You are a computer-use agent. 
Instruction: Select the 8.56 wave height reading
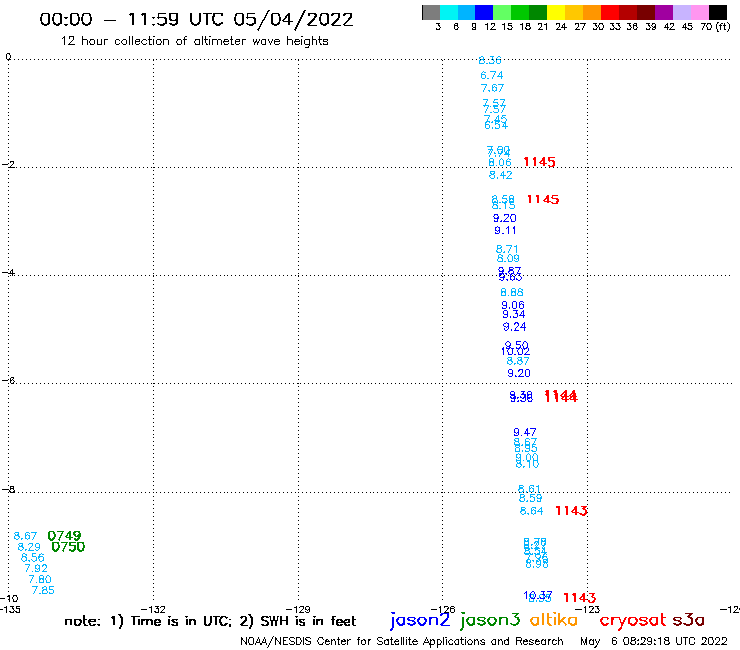pos(33,557)
